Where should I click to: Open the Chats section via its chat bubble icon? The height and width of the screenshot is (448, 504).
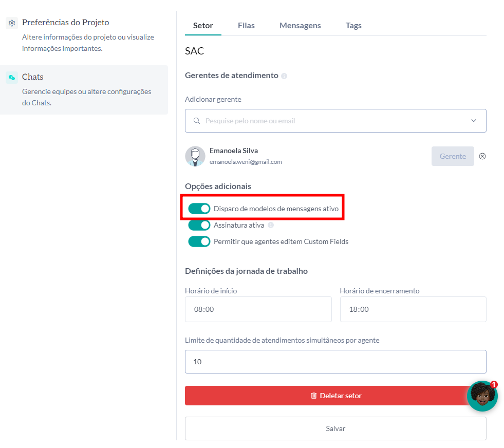[11, 77]
